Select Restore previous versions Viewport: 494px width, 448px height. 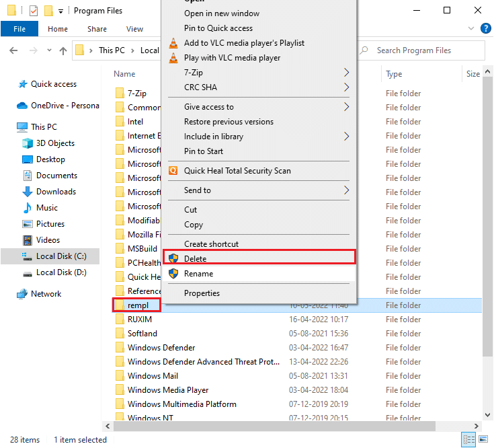(x=259, y=122)
